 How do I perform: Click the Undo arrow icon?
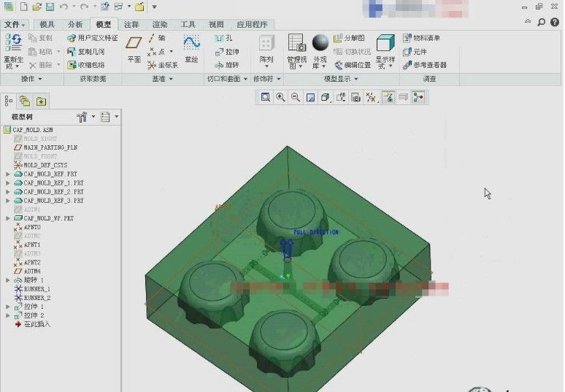pos(64,7)
